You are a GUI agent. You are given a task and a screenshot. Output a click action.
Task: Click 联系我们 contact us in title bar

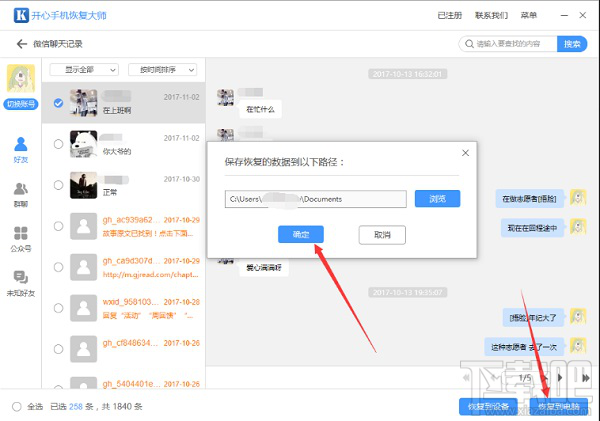[492, 15]
